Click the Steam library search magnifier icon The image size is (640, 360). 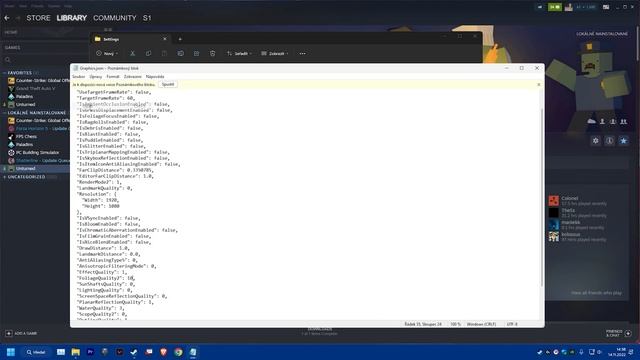click(x=8, y=60)
